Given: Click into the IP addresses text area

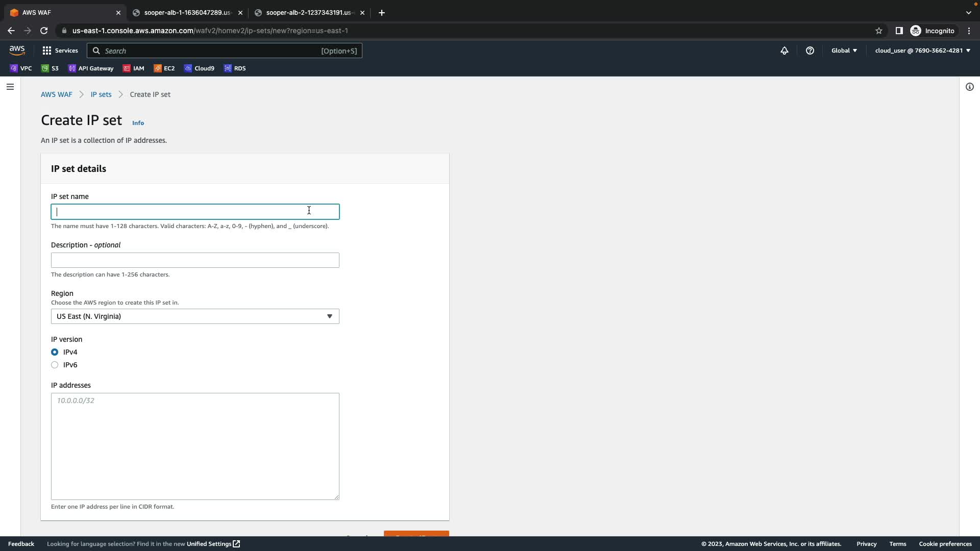Looking at the screenshot, I should pyautogui.click(x=195, y=446).
